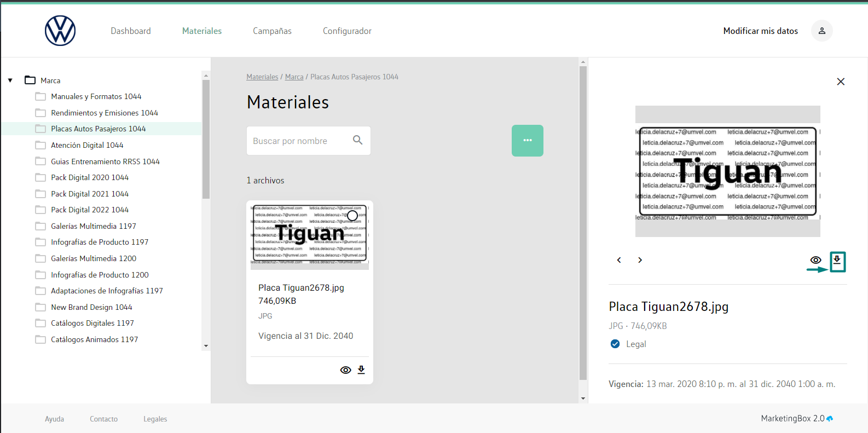Click Placa Tiguan2678.jpg card file name

click(301, 287)
